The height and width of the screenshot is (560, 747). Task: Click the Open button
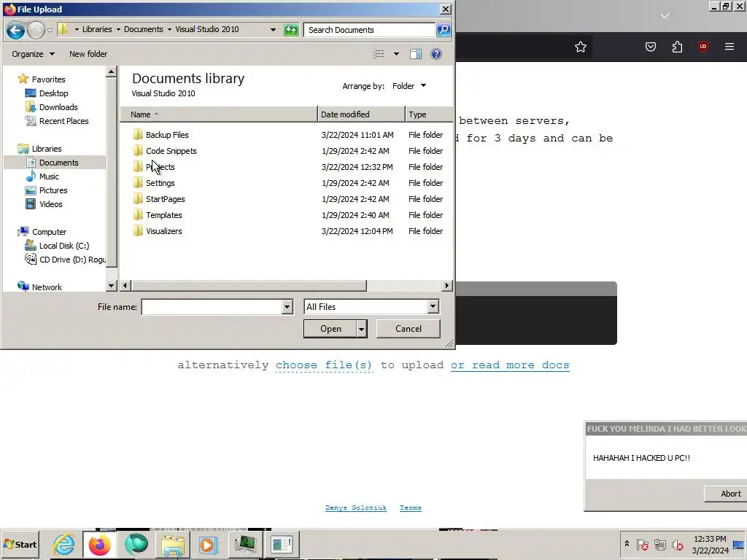pyautogui.click(x=330, y=329)
